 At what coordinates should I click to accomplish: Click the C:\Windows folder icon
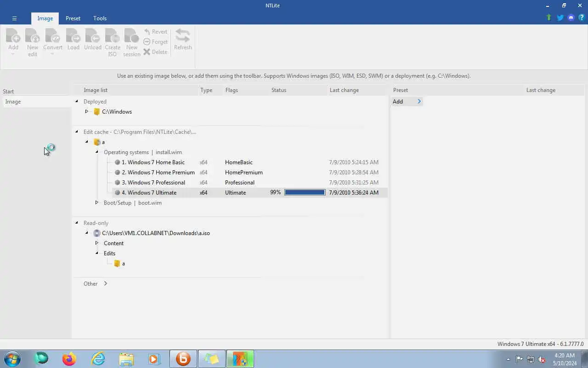coord(96,112)
